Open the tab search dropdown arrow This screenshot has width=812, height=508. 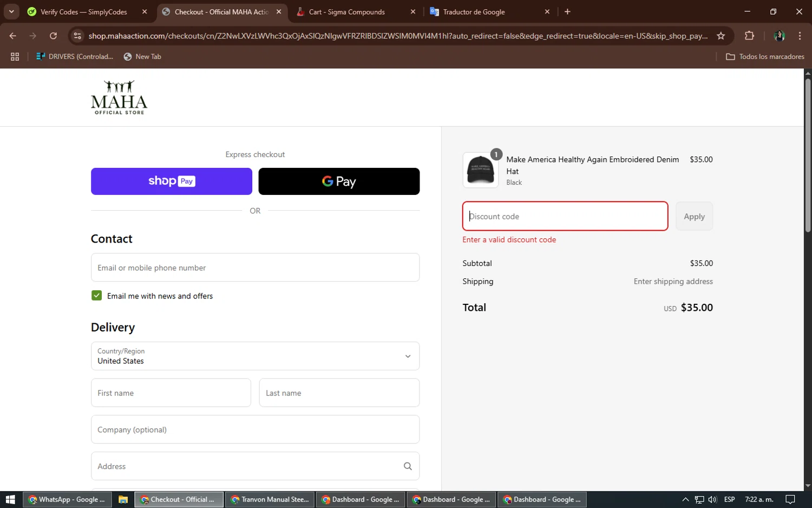(x=11, y=11)
